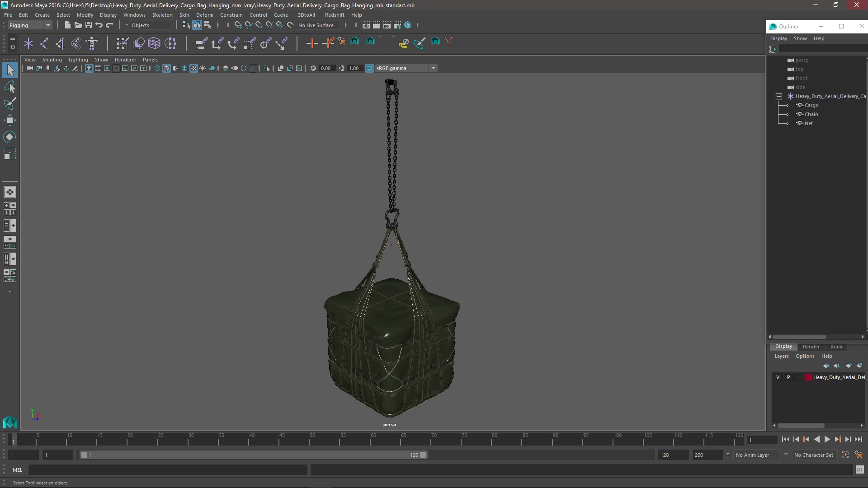Open the Rigging menu set dropdown

(x=30, y=25)
